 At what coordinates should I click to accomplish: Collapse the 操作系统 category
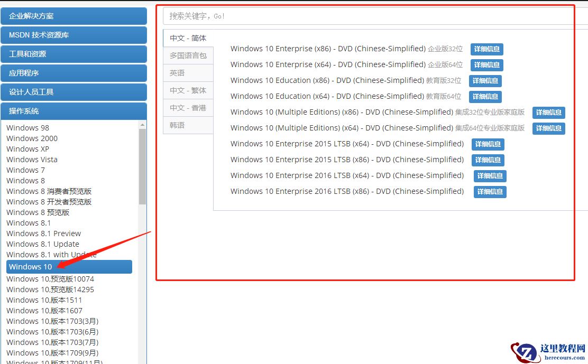tap(73, 111)
